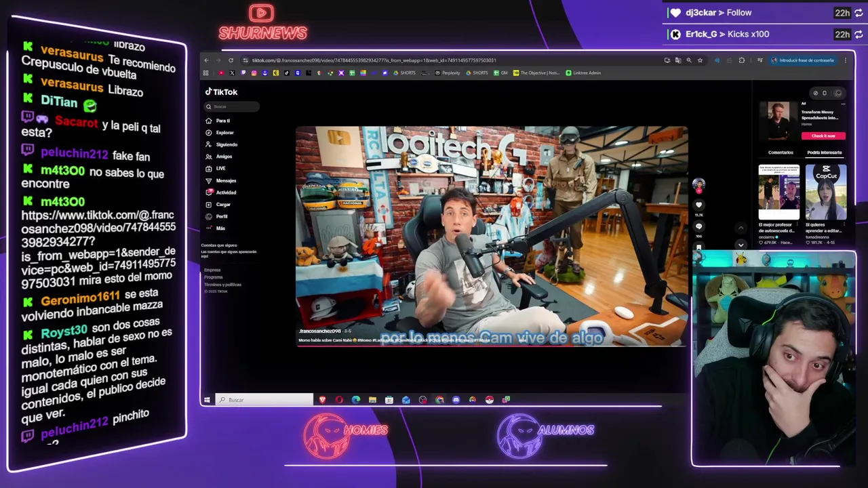Open the Empresa footer link

click(x=212, y=270)
